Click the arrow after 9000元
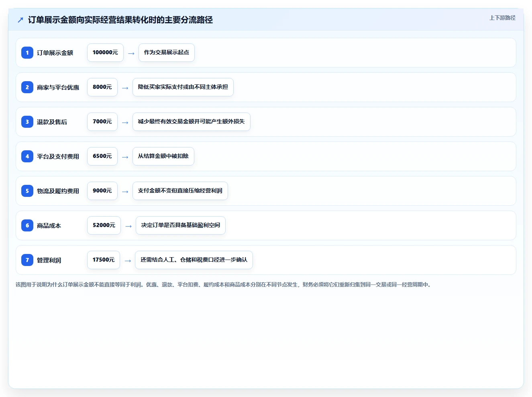532x397 pixels. (x=125, y=191)
